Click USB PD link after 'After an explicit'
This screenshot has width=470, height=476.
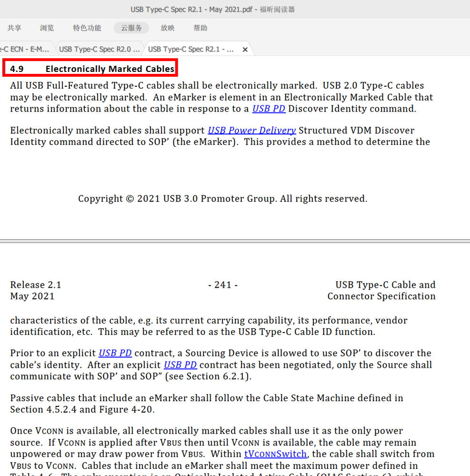[x=180, y=365]
